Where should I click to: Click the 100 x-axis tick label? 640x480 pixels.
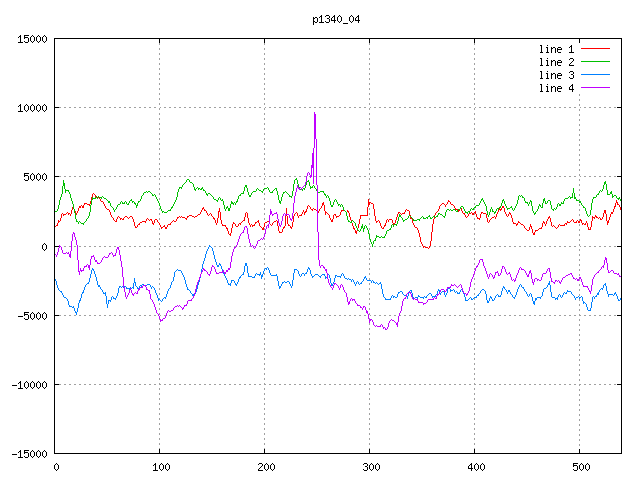click(160, 467)
